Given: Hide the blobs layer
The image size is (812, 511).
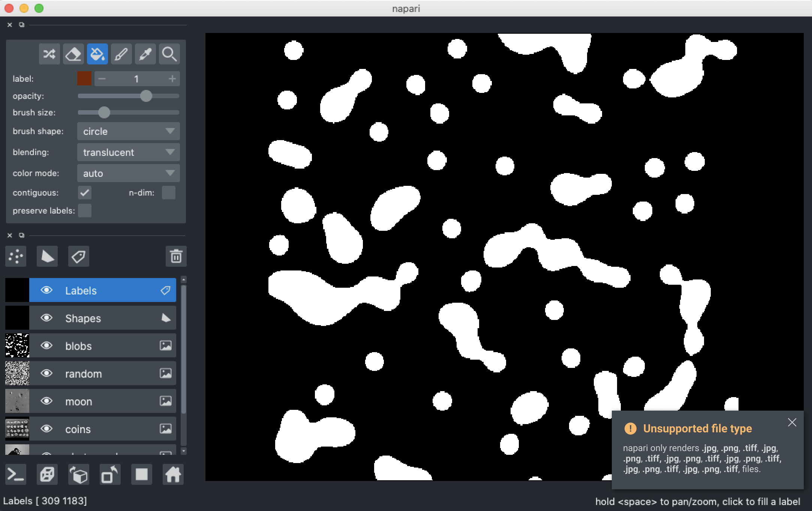Looking at the screenshot, I should click(x=46, y=346).
